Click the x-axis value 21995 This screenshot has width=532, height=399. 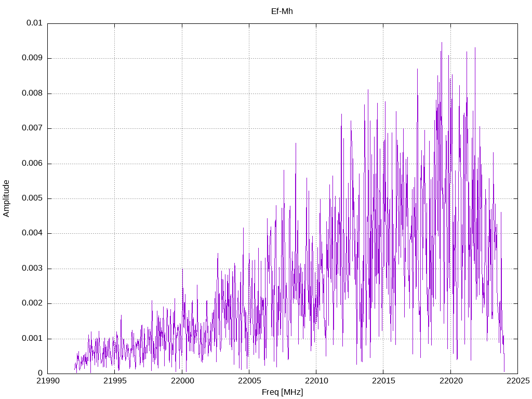(x=115, y=381)
